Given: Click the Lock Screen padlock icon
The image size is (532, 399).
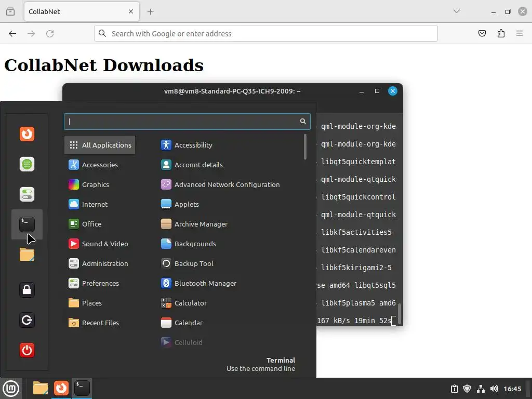Looking at the screenshot, I should click(27, 290).
